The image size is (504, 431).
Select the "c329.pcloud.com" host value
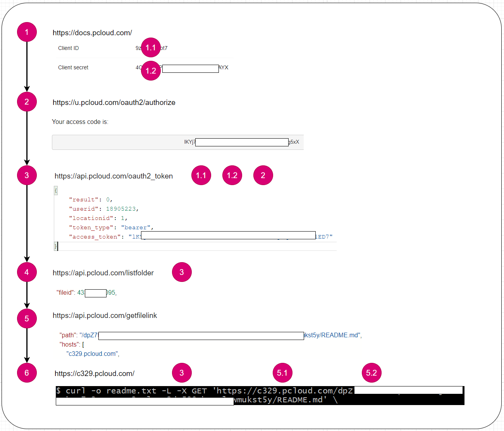(93, 354)
